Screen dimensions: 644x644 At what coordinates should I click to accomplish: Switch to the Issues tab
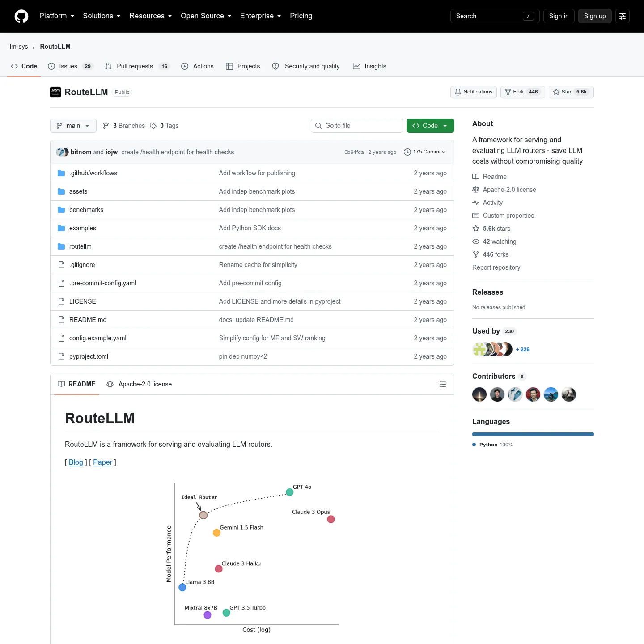[x=70, y=66]
